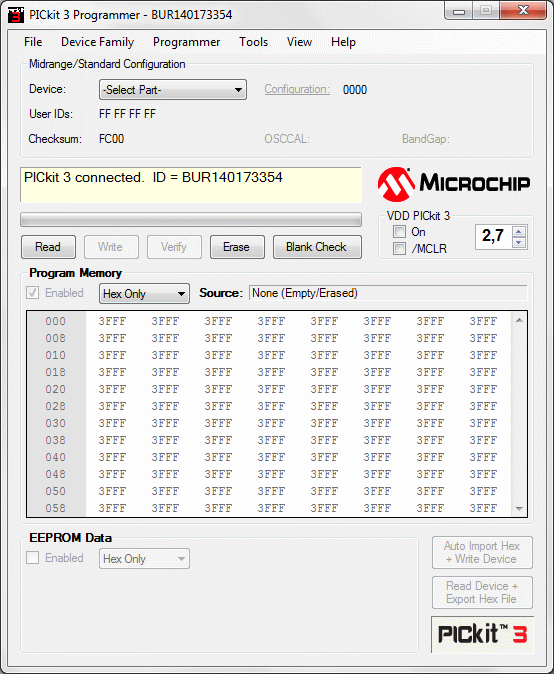Click address label 040
The image size is (554, 674).
pos(56,457)
